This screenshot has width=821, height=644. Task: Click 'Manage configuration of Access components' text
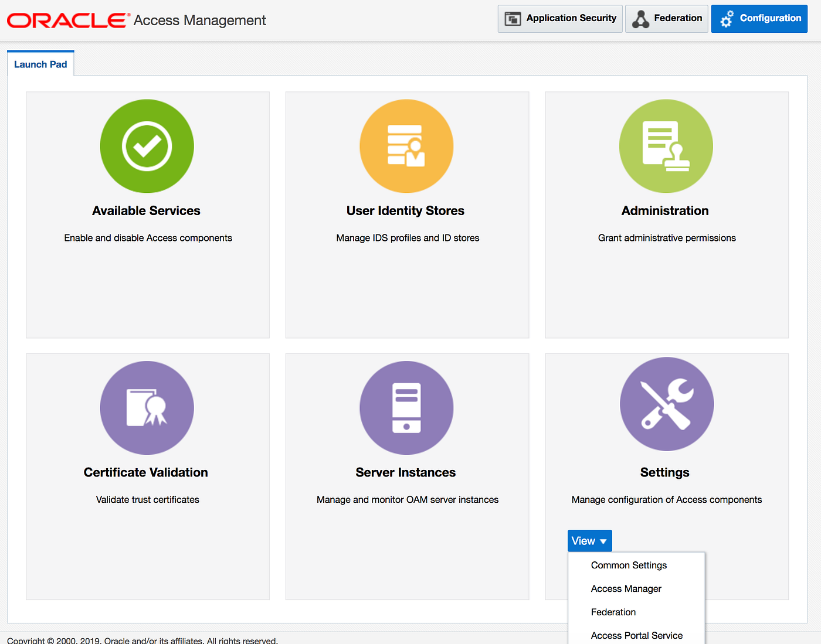coord(667,500)
